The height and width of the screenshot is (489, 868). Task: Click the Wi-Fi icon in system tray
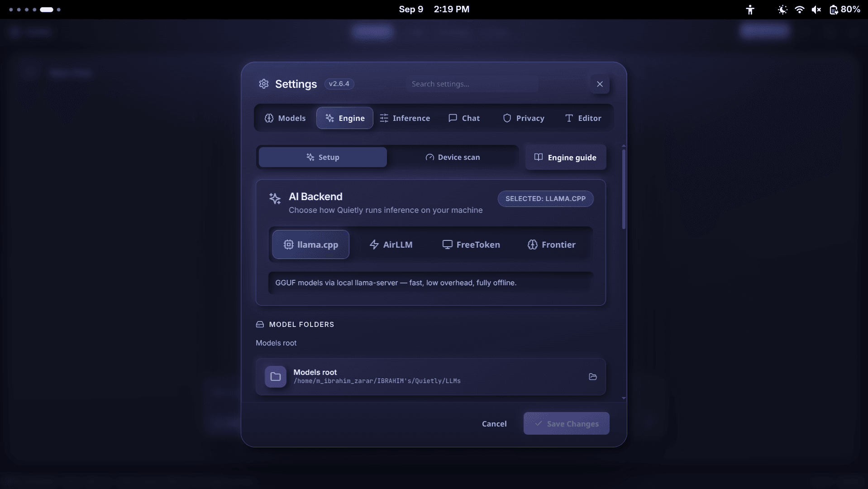800,10
